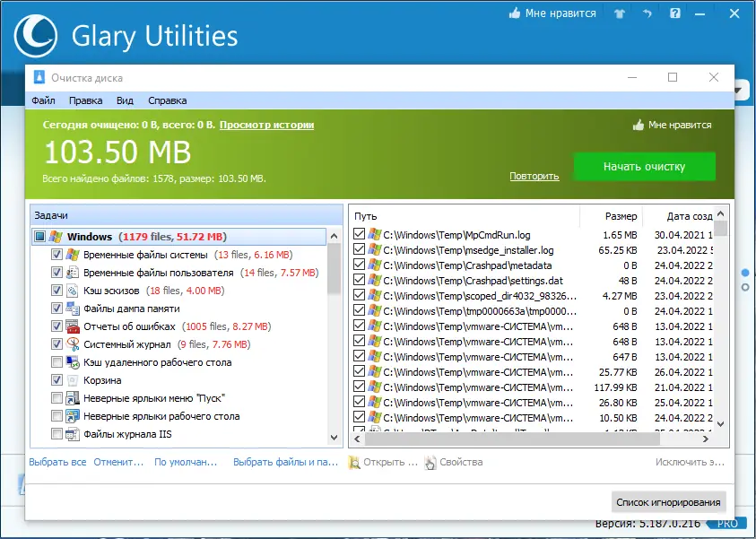Sort by the Путь column header
The height and width of the screenshot is (539, 756).
pos(465,216)
